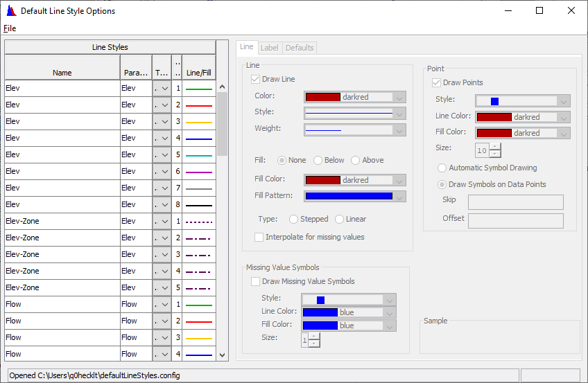Select the green line sample for Elev 1
The width and height of the screenshot is (588, 383).
click(x=198, y=89)
